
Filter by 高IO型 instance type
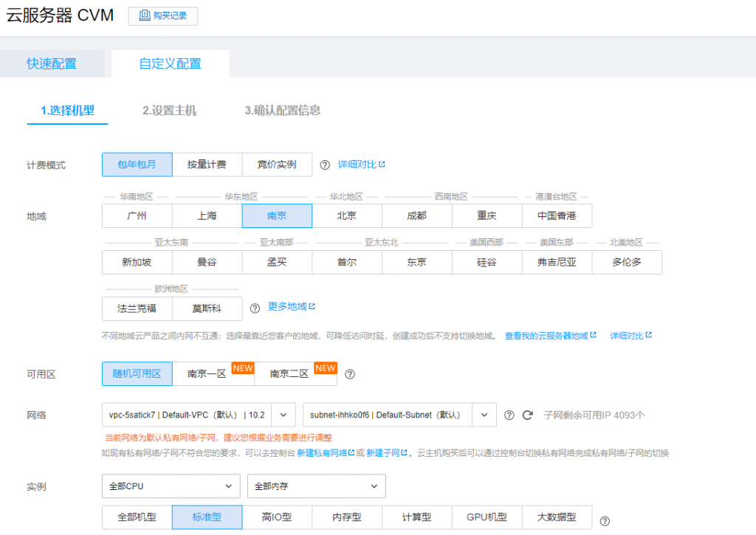tap(278, 517)
